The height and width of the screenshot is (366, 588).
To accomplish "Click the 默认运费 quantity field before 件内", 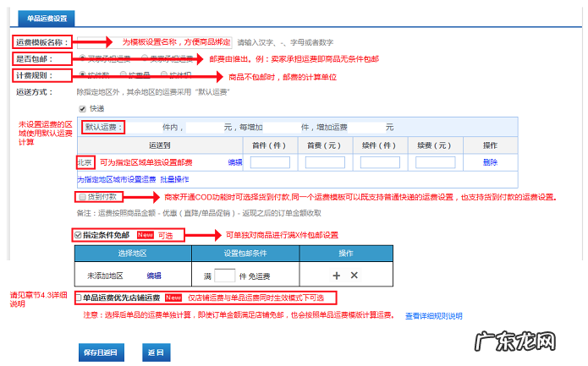I will [x=144, y=128].
